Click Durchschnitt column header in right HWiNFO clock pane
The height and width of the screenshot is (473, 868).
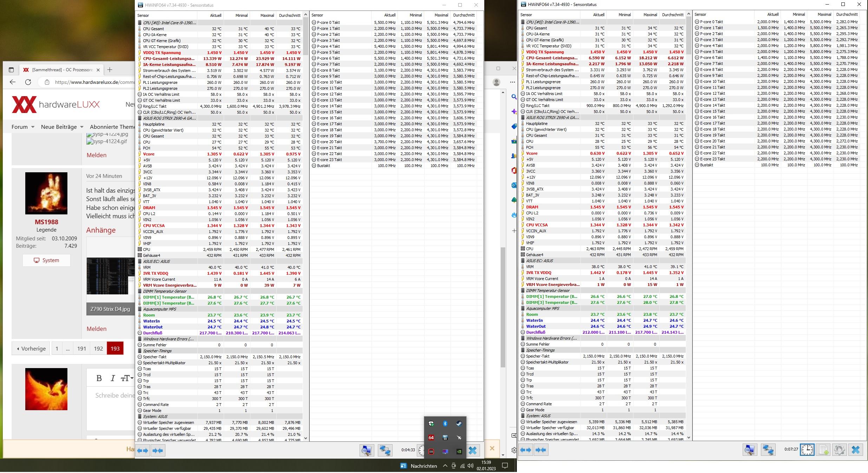(847, 14)
